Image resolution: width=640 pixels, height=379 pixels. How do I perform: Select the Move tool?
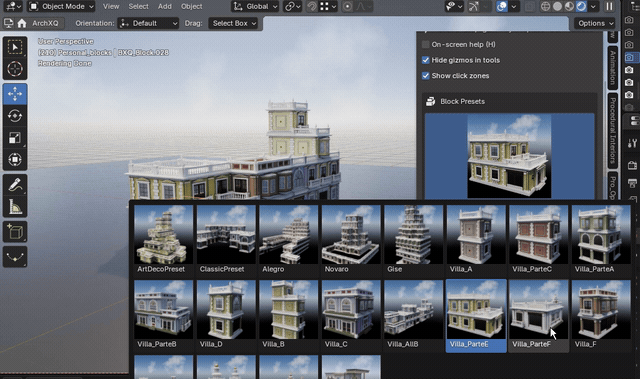15,94
